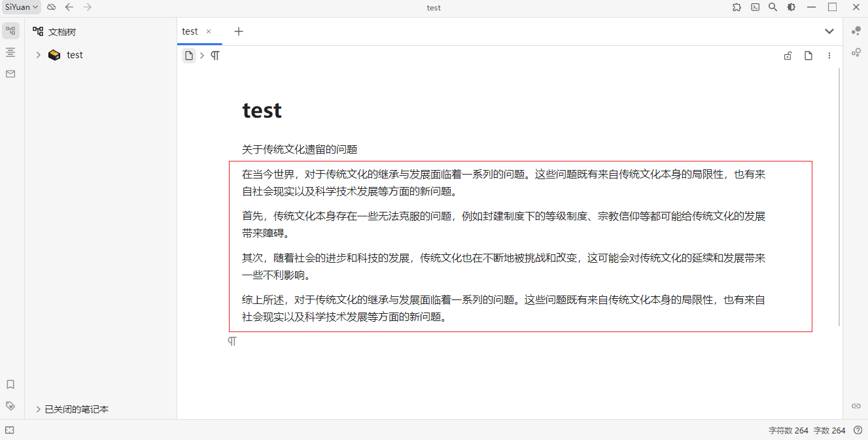
Task: Open the SiYuan main menu dropdown
Action: click(x=22, y=7)
